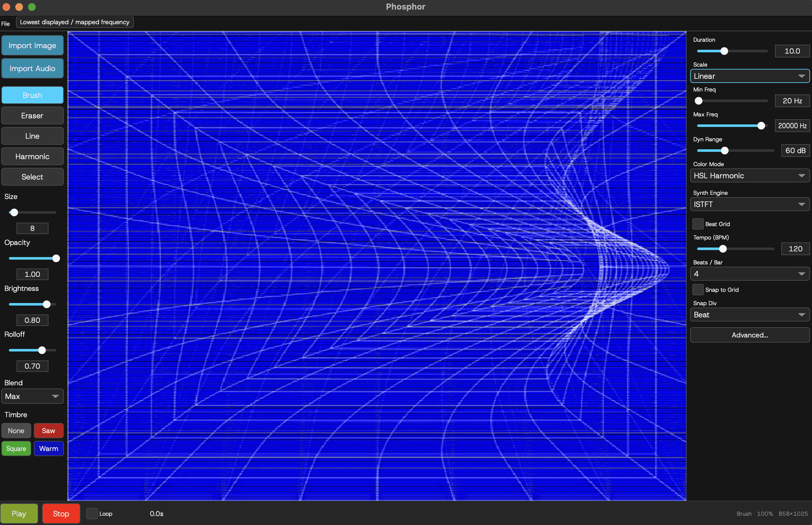The height and width of the screenshot is (525, 812).
Task: Pick the Saw timbre
Action: click(48, 431)
